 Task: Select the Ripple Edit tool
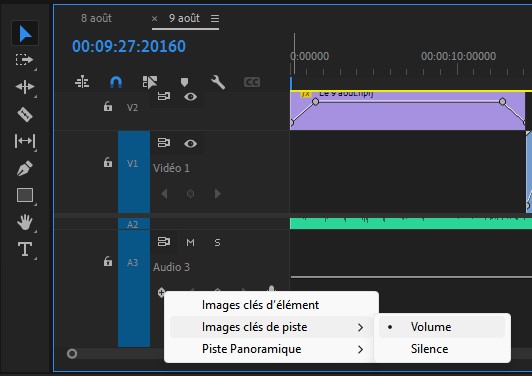tap(25, 87)
